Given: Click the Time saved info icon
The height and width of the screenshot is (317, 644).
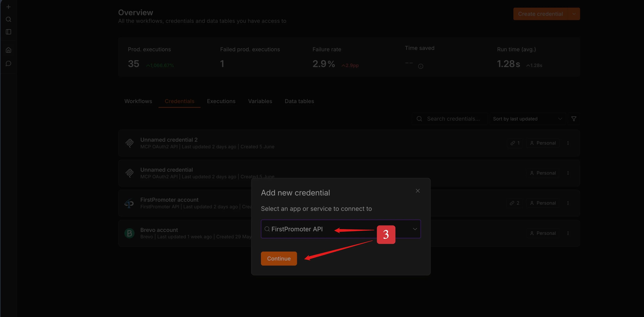Looking at the screenshot, I should pos(421,66).
